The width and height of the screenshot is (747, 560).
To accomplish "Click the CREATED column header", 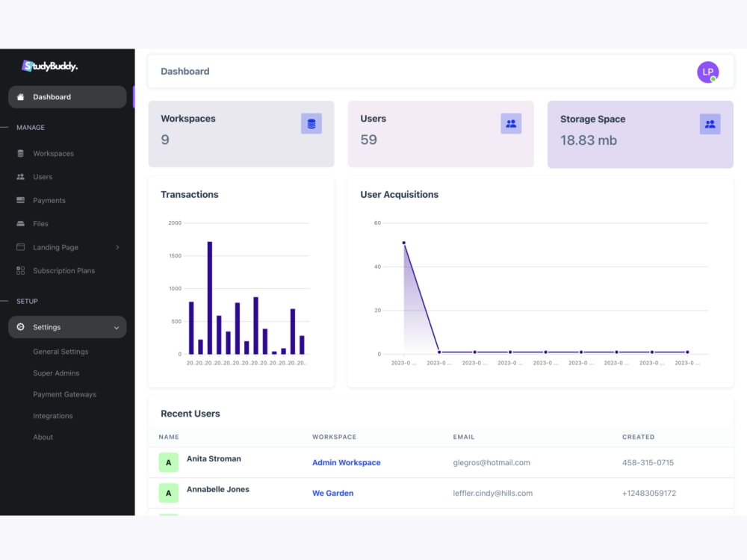I will [638, 437].
